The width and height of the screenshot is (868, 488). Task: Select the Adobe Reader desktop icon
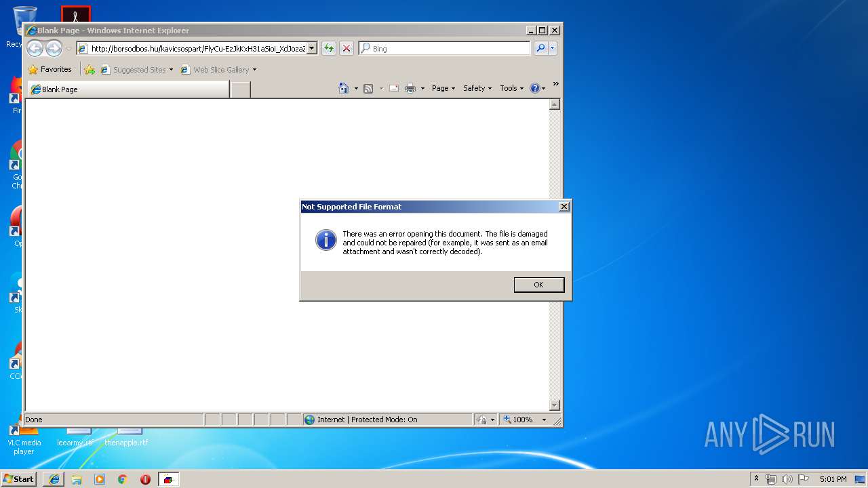point(75,14)
